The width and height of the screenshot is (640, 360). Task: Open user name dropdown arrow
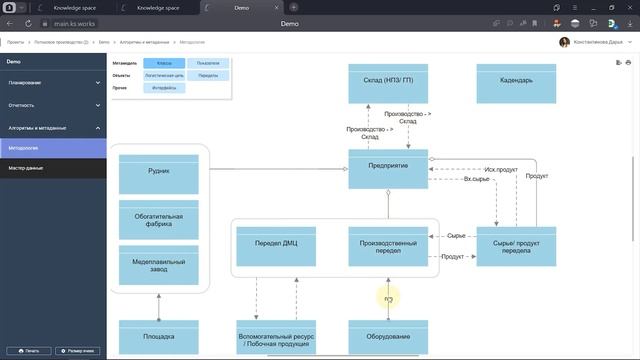coord(630,42)
